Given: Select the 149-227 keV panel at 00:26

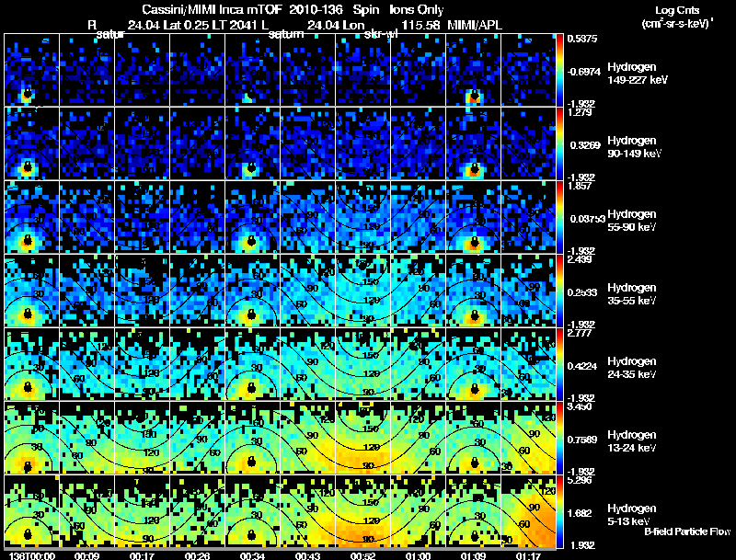Looking at the screenshot, I should click(197, 69).
